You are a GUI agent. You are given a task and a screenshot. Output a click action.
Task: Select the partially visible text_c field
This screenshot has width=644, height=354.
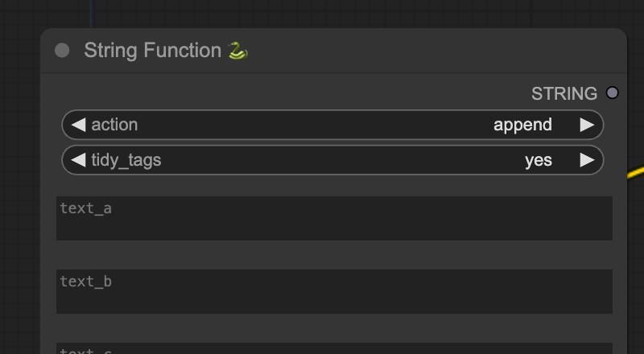(334, 349)
